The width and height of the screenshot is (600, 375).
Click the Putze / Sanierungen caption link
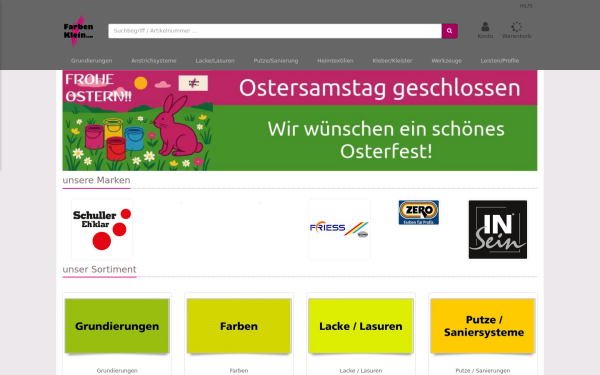pos(483,370)
